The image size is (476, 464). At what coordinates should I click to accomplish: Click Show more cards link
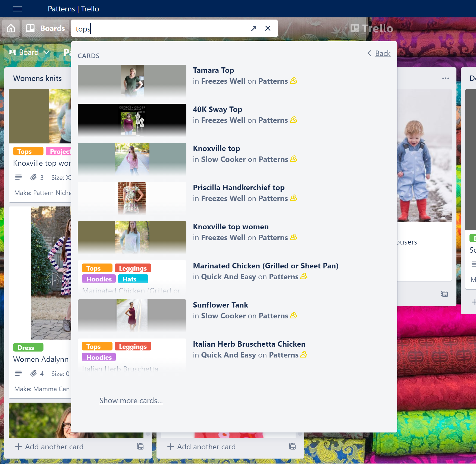point(131,400)
